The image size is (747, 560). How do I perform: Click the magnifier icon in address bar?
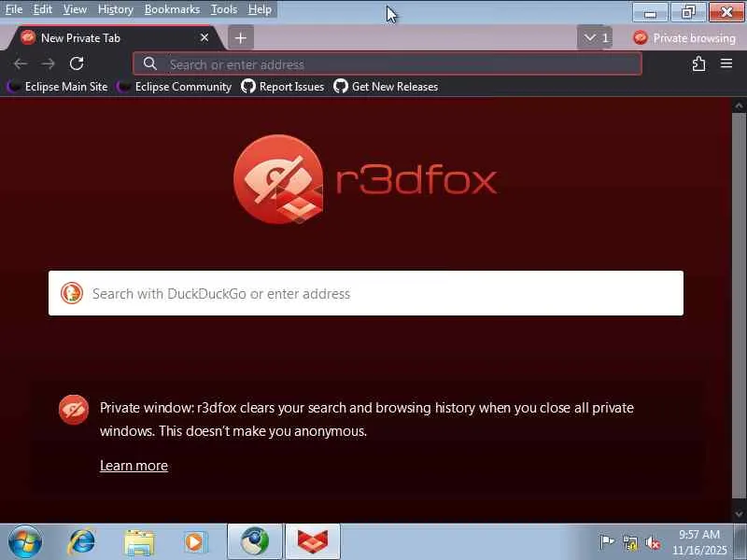coord(150,63)
